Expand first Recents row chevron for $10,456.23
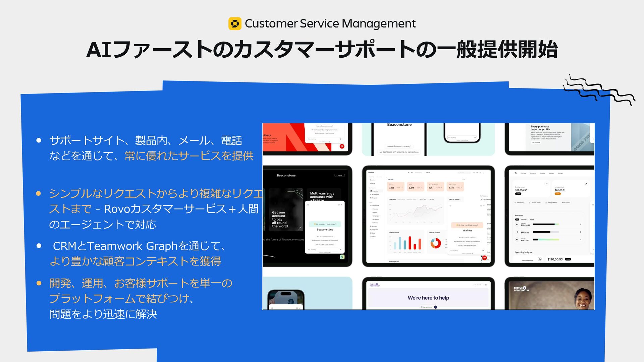The height and width of the screenshot is (362, 644). tap(580, 224)
